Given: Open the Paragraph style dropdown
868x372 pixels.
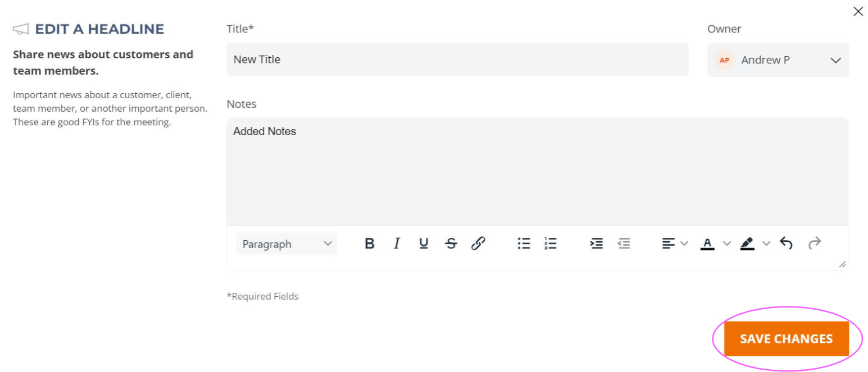Looking at the screenshot, I should click(x=287, y=244).
